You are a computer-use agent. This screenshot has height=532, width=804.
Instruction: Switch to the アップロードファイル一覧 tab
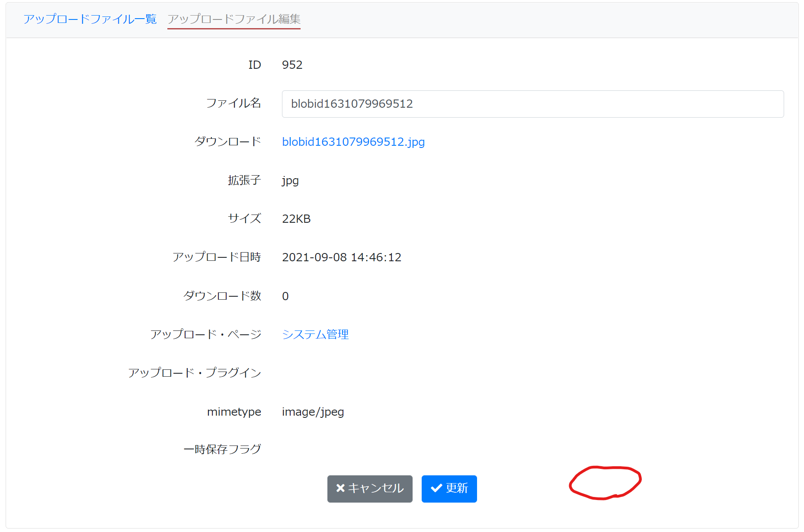pos(90,19)
